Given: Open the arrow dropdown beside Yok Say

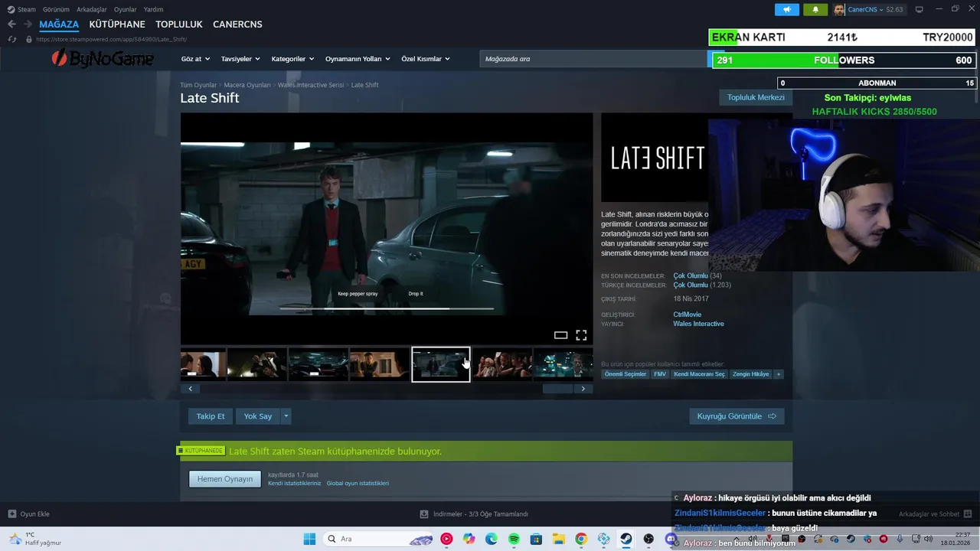Looking at the screenshot, I should pyautogui.click(x=286, y=416).
